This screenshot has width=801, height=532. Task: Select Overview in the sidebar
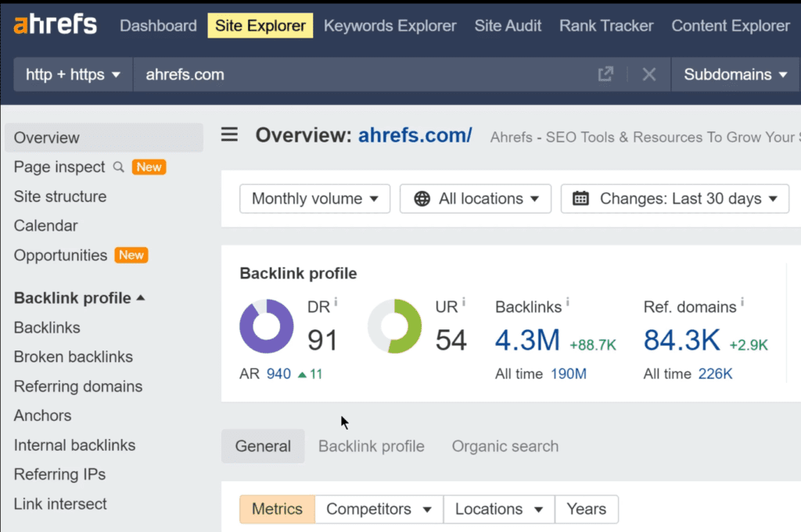(x=104, y=138)
